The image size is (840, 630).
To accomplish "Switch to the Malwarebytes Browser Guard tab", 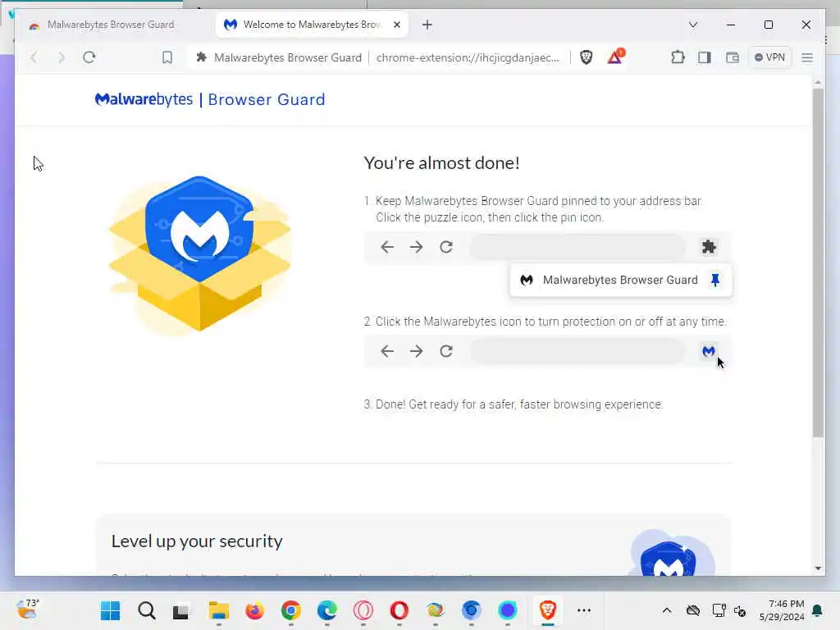I will click(111, 25).
